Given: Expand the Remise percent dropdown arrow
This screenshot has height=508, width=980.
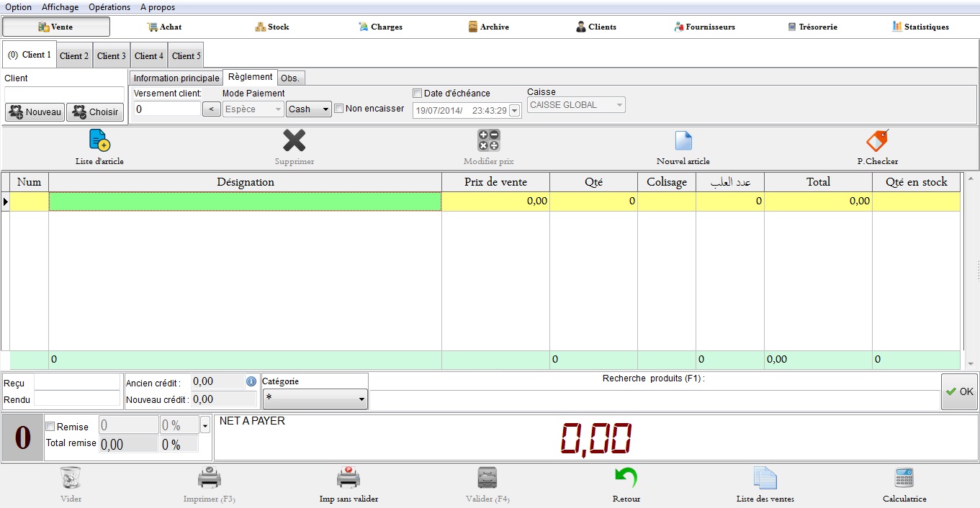Looking at the screenshot, I should point(205,425).
